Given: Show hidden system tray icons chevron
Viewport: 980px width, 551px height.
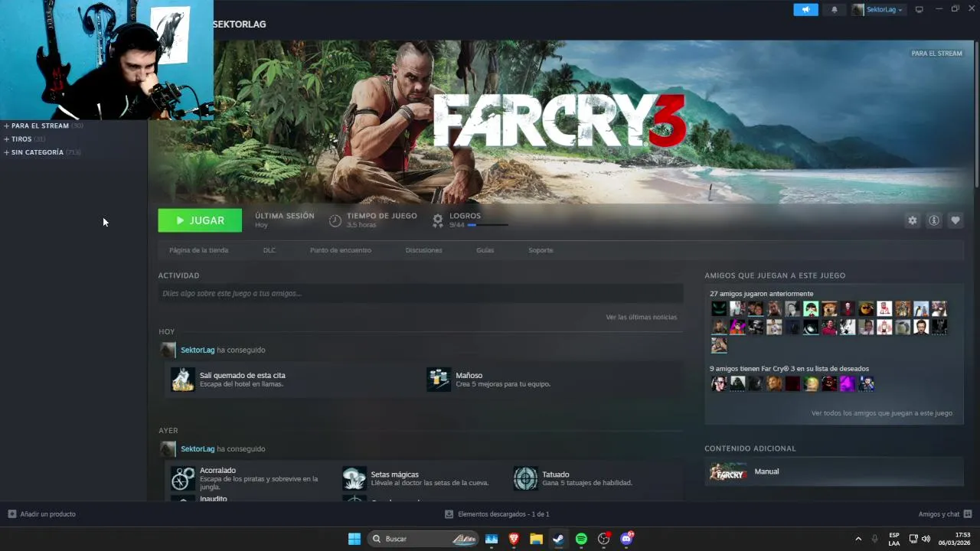Looking at the screenshot, I should point(858,539).
